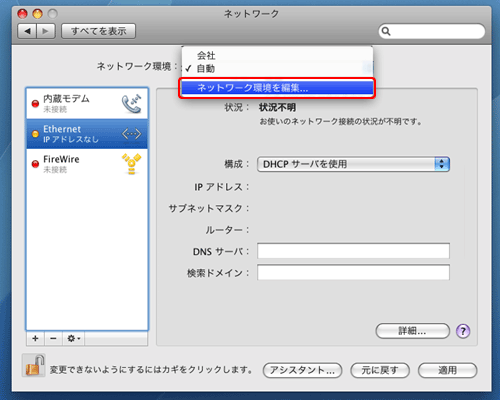The height and width of the screenshot is (400, 500).
Task: Click the Ethernet arrows icon
Action: (132, 134)
